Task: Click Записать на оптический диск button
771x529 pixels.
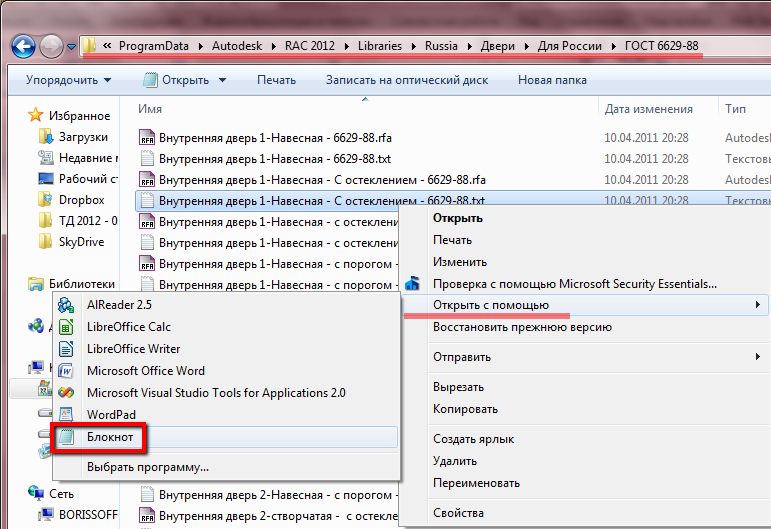Action: point(407,80)
